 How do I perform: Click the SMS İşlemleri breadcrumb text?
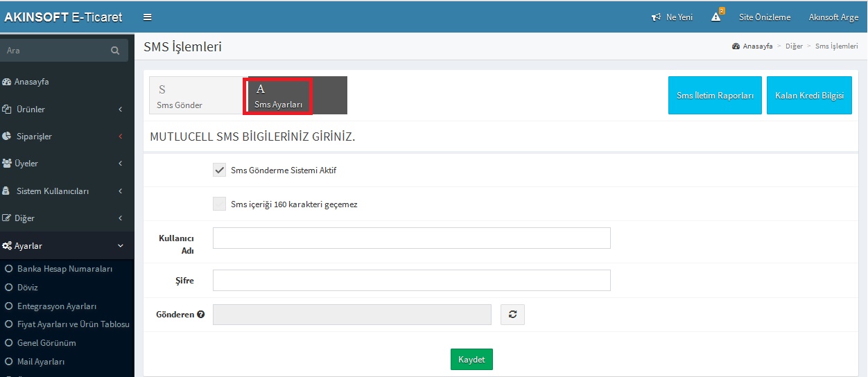[836, 46]
